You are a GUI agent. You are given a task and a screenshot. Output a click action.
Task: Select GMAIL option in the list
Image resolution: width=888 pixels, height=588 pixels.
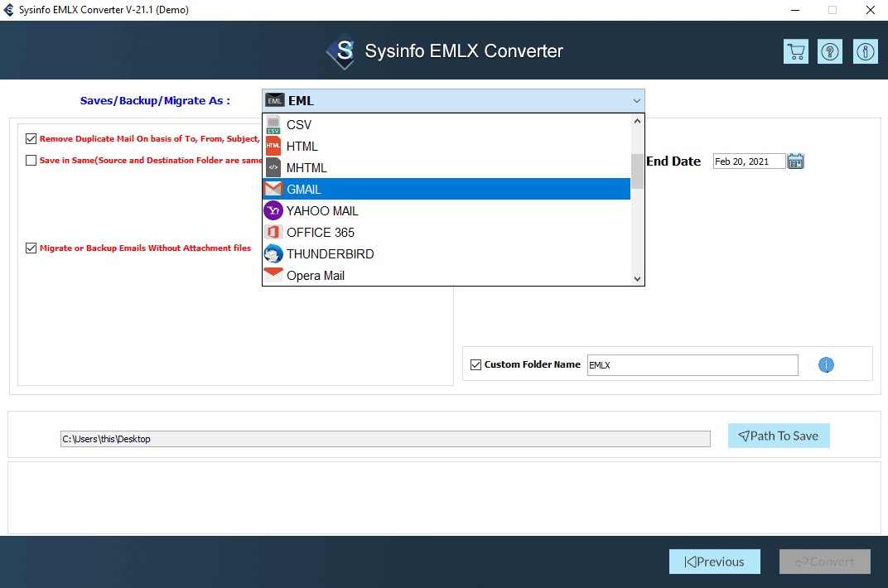pos(446,189)
